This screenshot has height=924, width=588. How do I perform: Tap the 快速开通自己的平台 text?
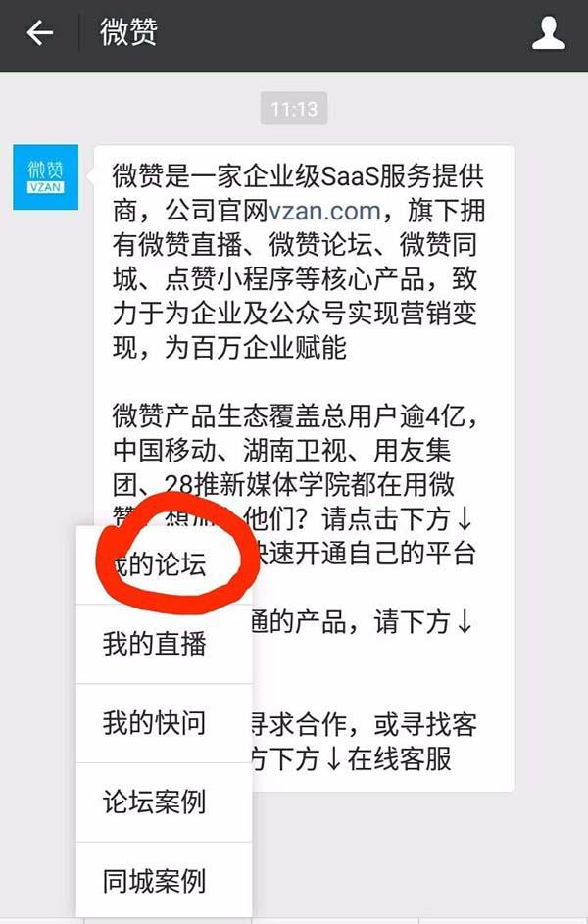(365, 554)
